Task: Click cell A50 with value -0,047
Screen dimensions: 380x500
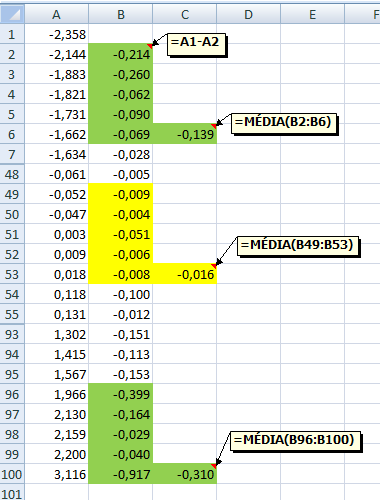Action: pos(56,214)
